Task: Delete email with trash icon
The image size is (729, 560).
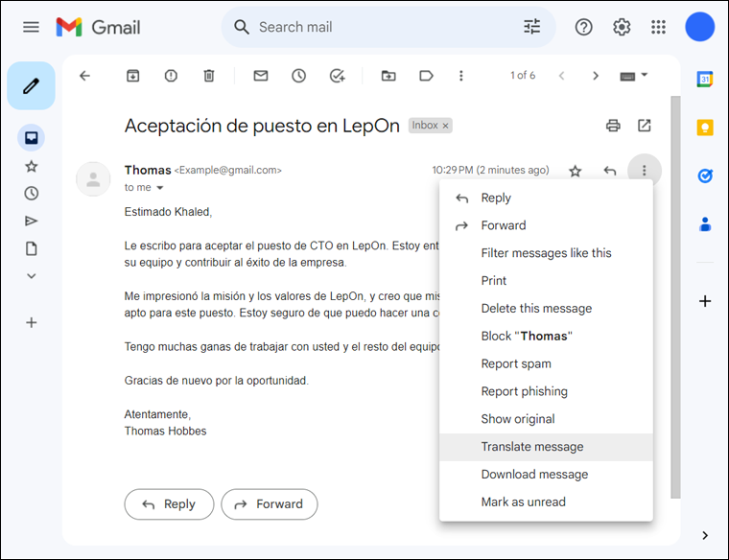Action: (209, 76)
